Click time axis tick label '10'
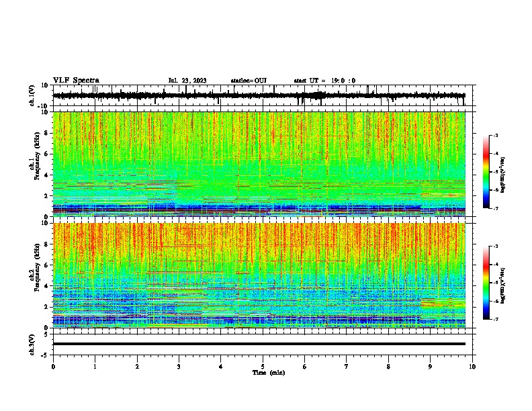 [x=472, y=367]
